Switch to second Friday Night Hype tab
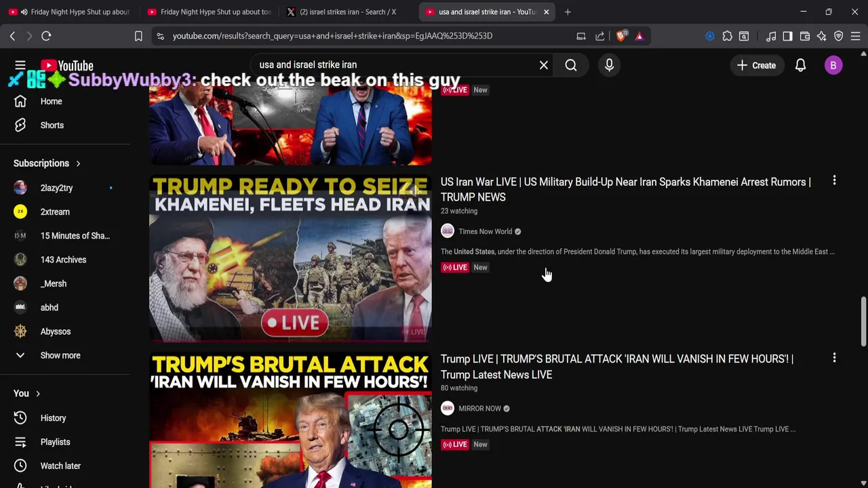 click(209, 12)
